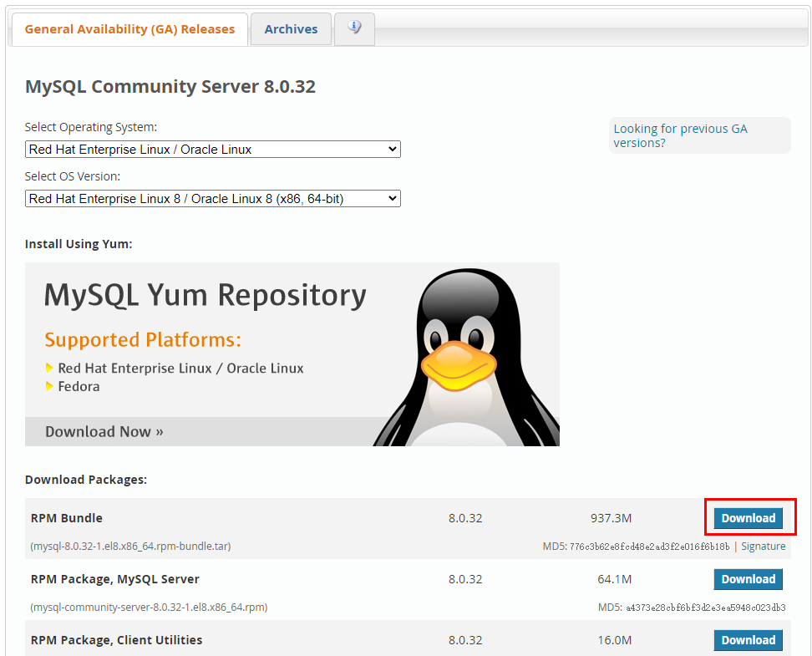Click Download Now in the Yum banner

(x=104, y=431)
